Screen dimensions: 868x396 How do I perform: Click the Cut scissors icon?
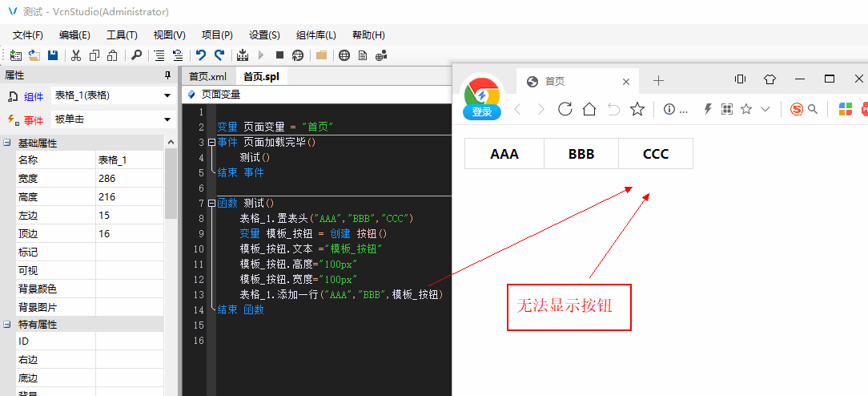(76, 55)
